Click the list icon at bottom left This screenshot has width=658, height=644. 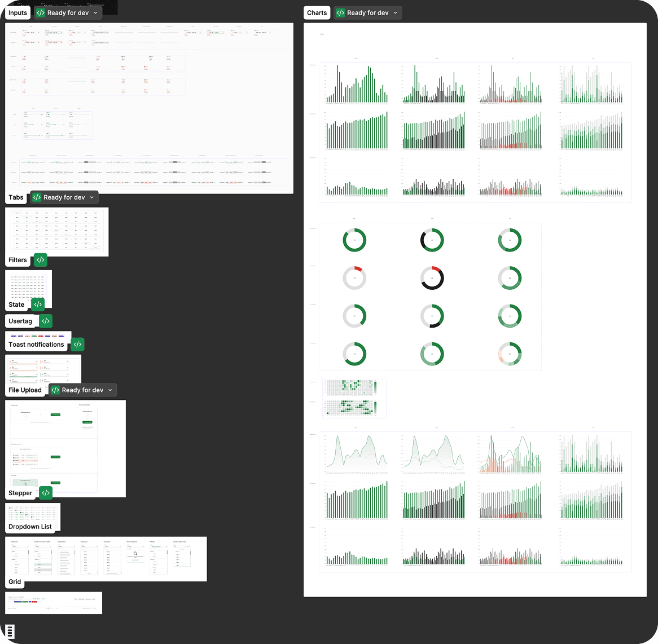(10, 631)
